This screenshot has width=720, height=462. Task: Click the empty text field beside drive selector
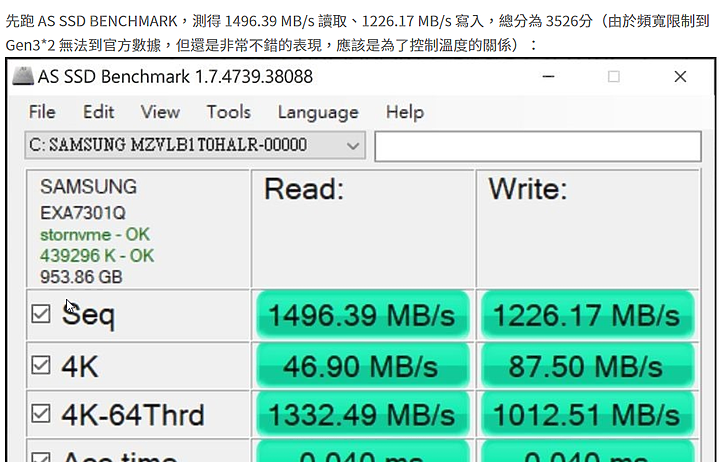coord(538,146)
